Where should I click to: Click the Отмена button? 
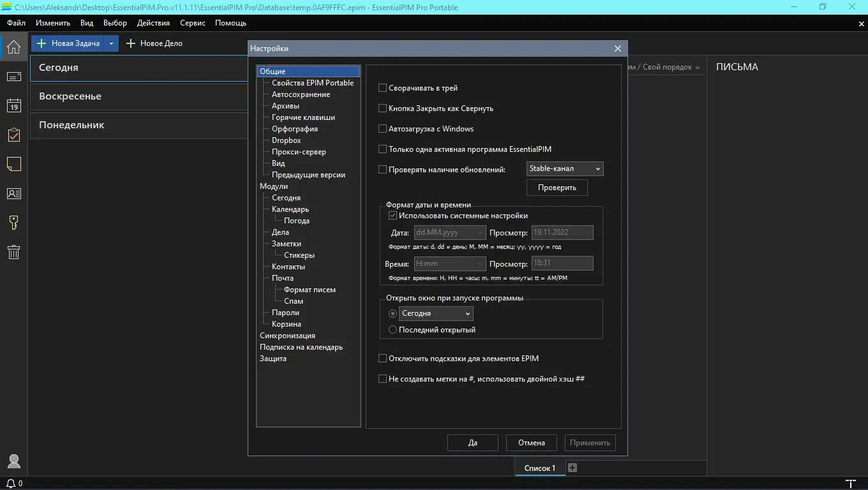[x=532, y=443]
